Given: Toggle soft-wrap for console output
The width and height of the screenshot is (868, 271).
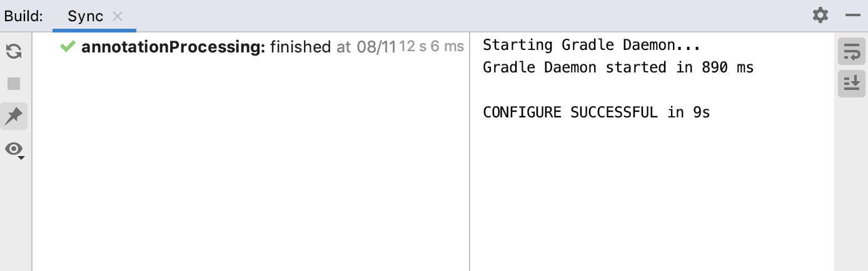Looking at the screenshot, I should point(851,52).
